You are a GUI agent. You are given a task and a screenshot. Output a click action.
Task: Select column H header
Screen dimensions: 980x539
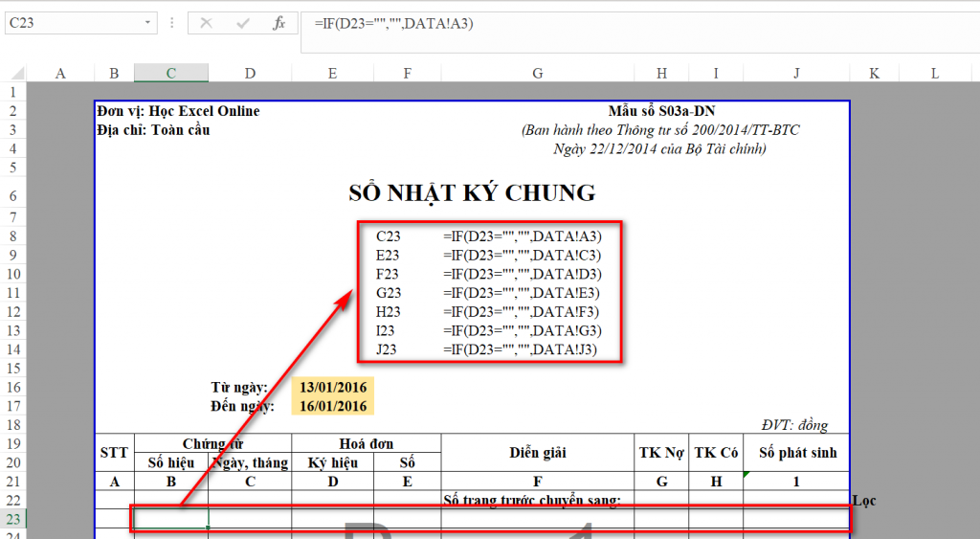[661, 73]
